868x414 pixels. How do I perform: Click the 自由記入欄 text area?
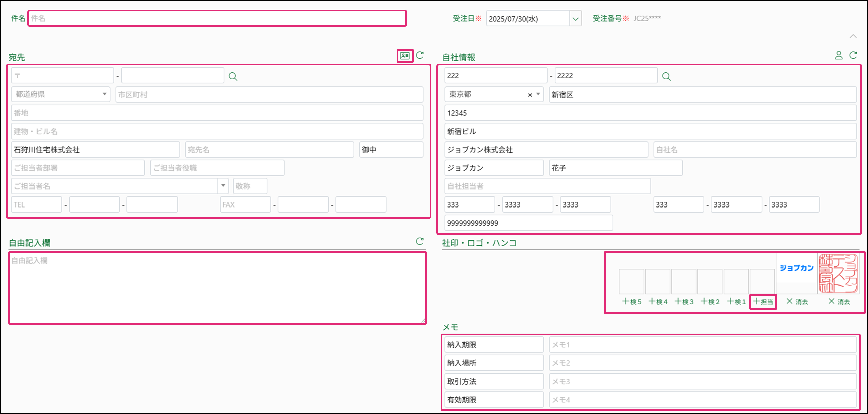pos(217,288)
